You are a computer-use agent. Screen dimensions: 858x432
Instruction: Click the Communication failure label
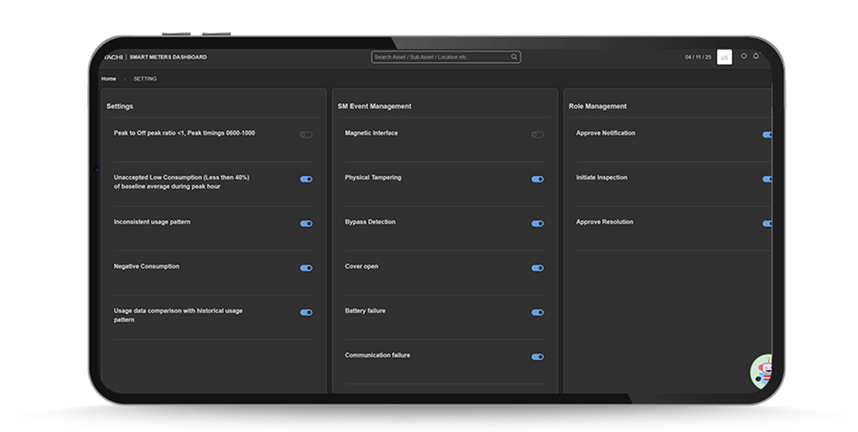pyautogui.click(x=378, y=355)
